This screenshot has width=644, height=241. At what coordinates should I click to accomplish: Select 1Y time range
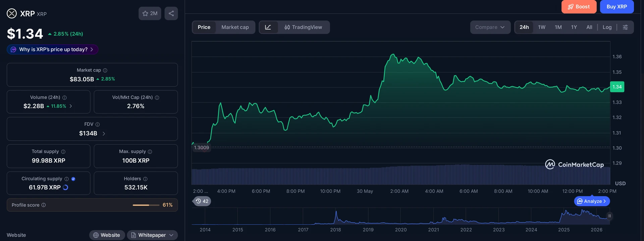[x=574, y=27]
